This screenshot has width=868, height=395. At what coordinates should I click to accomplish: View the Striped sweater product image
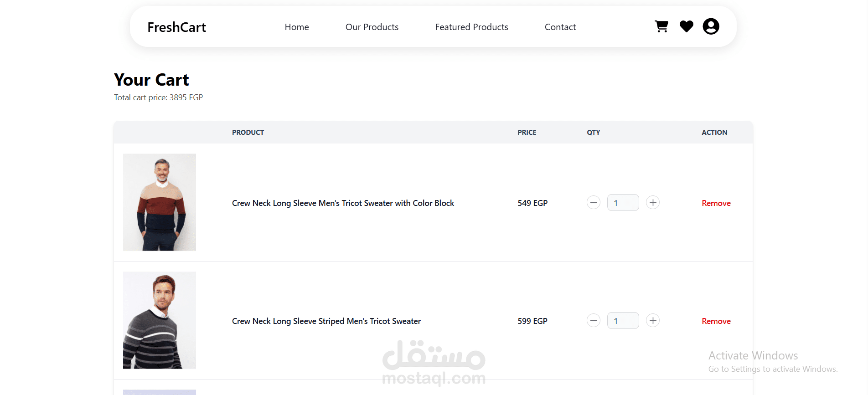pos(160,320)
